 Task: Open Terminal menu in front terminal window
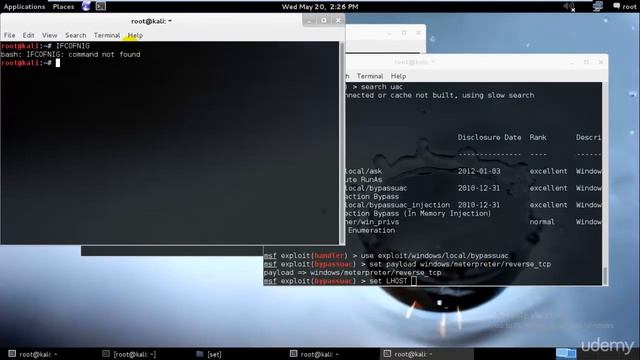pyautogui.click(x=107, y=35)
